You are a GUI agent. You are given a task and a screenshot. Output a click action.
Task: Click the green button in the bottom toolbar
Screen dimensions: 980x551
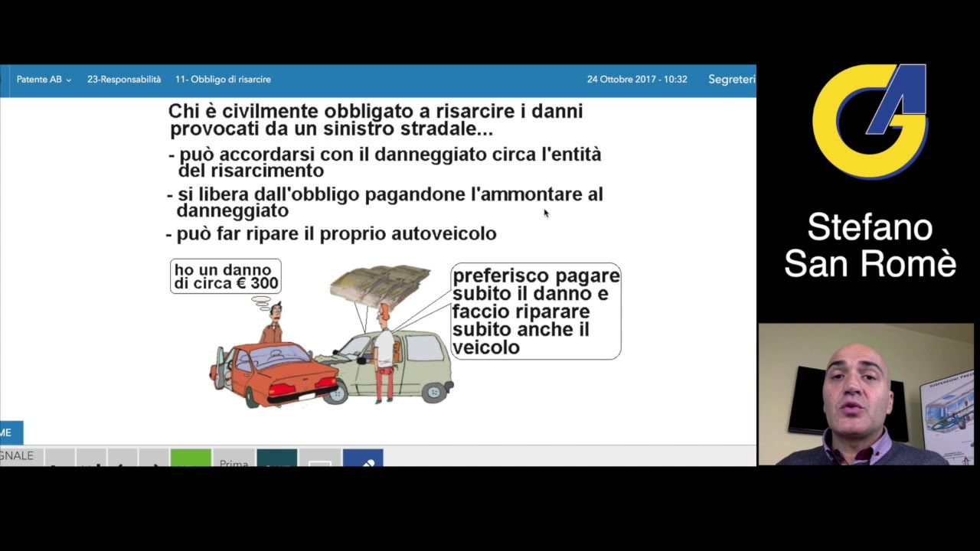point(191,458)
